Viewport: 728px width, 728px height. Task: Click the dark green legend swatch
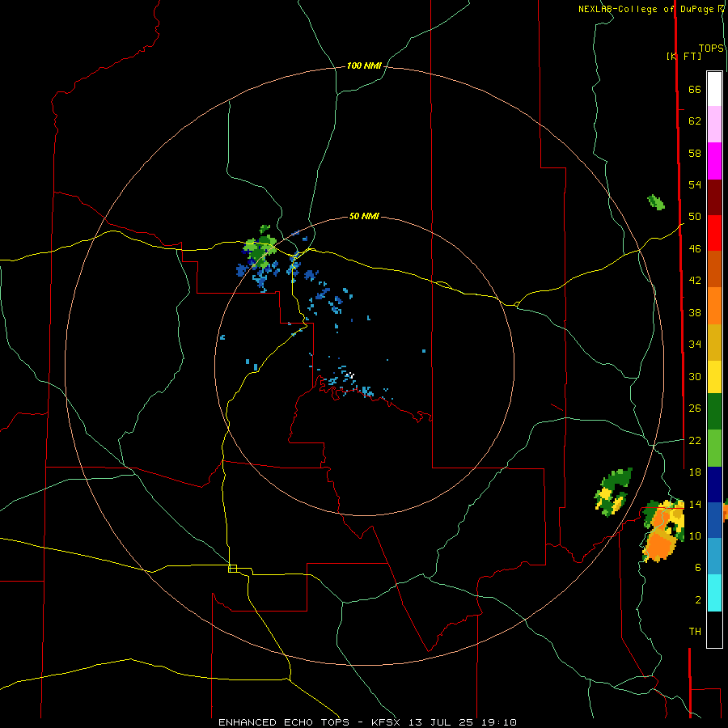pyautogui.click(x=714, y=412)
